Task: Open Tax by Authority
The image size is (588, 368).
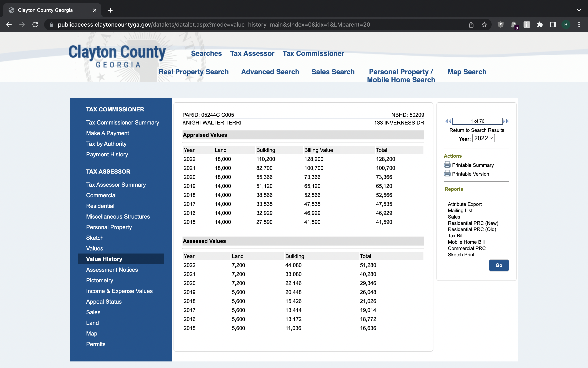Action: 106,144
